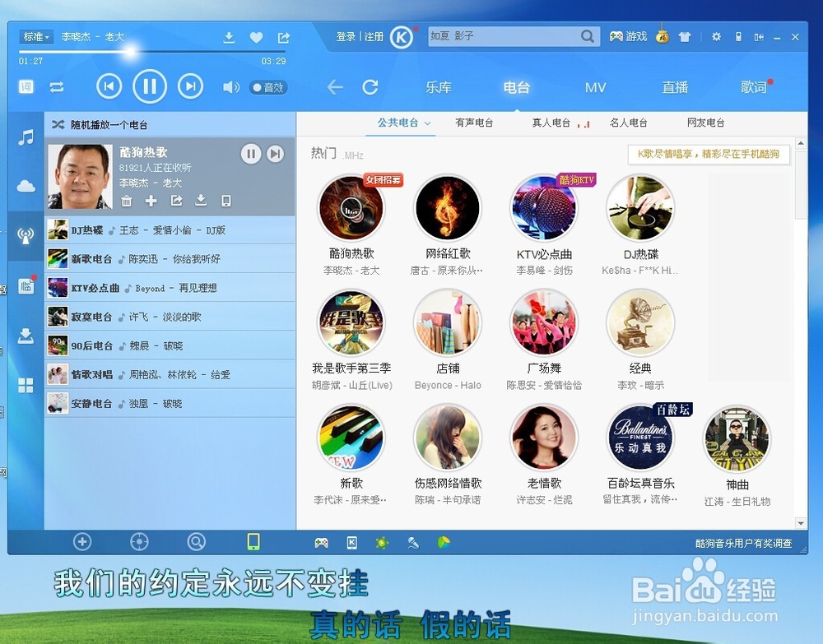This screenshot has width=823, height=644.
Task: Open temporary list (临) sidebar icon
Action: coord(26,285)
